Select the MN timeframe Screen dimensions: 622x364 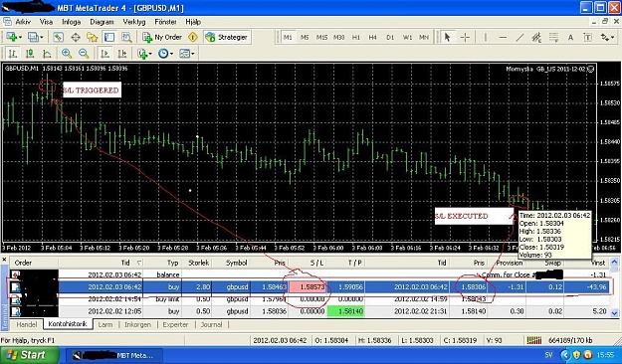424,37
